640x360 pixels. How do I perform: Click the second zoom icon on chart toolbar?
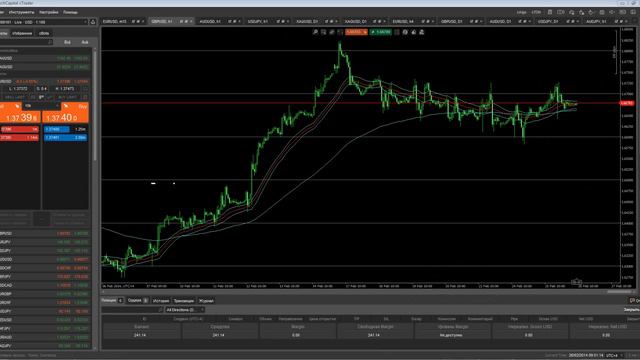pos(323,32)
